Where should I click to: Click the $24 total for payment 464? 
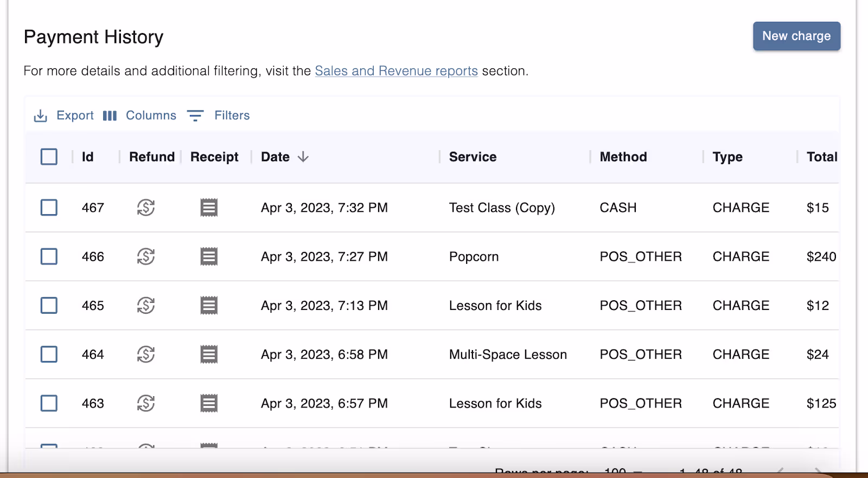[818, 354]
